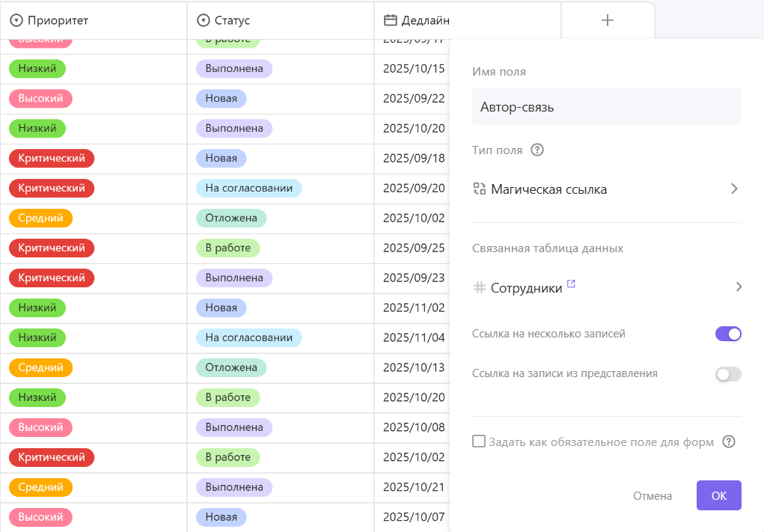This screenshot has height=532, width=764.
Task: Click the Приоритет column type icon
Action: [x=16, y=20]
